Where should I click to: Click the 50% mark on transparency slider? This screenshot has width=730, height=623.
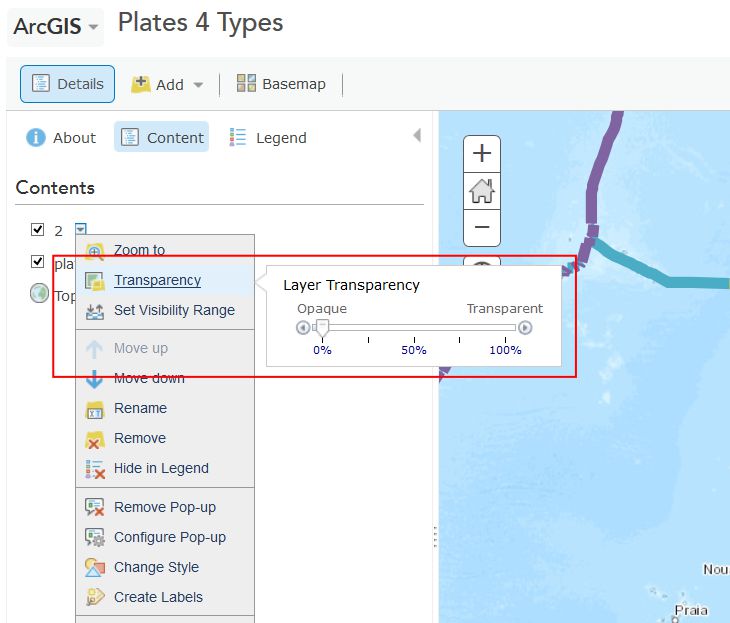pos(414,350)
